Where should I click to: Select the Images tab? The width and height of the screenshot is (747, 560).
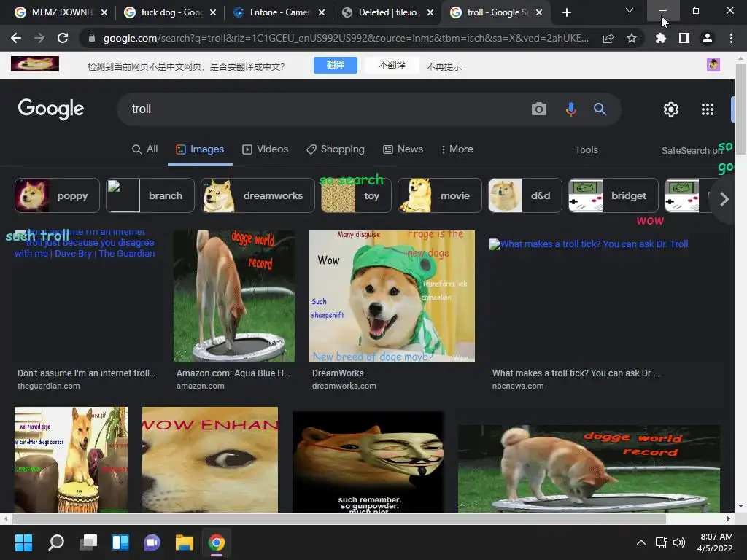[200, 149]
